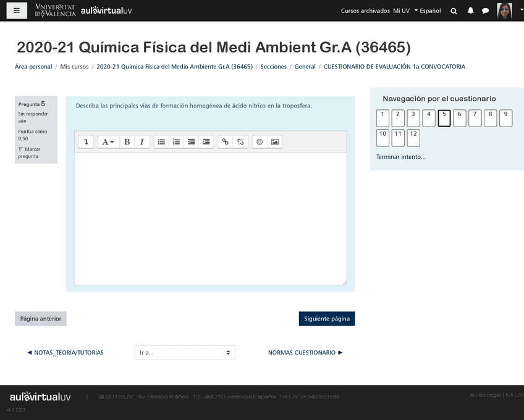Click the Mis cursos breadcrumb text
The height and width of the screenshot is (420, 524).
click(x=74, y=67)
